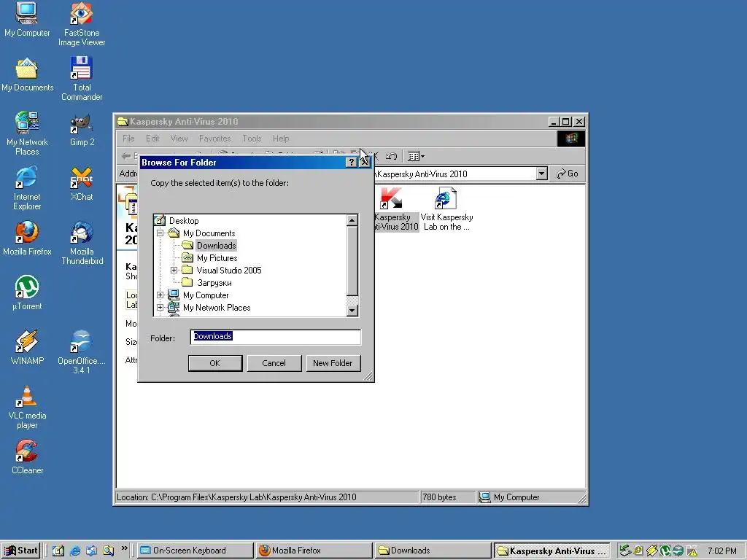The image size is (747, 560).
Task: Collapse the My Documents tree node
Action: tap(160, 233)
